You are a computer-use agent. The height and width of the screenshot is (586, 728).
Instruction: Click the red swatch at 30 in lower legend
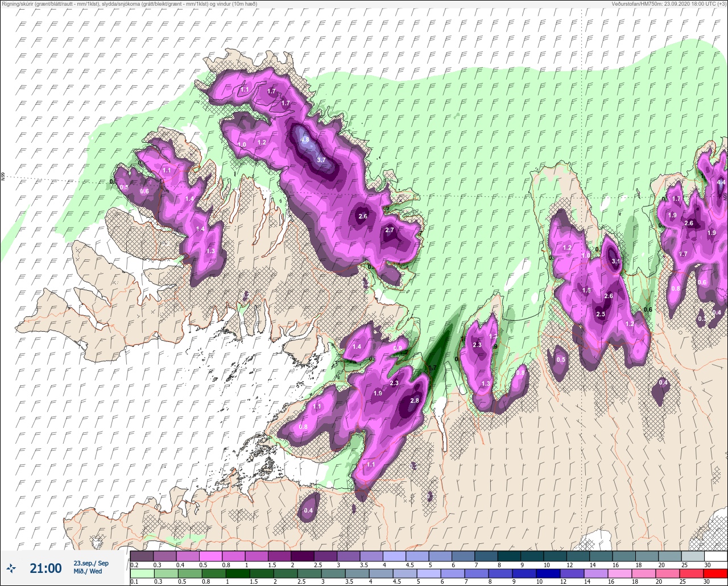point(715,573)
